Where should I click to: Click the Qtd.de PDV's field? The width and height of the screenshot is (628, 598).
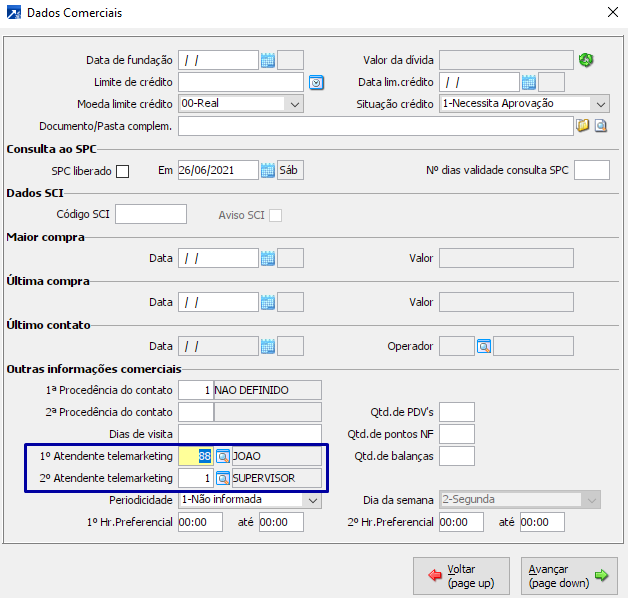[x=457, y=413]
